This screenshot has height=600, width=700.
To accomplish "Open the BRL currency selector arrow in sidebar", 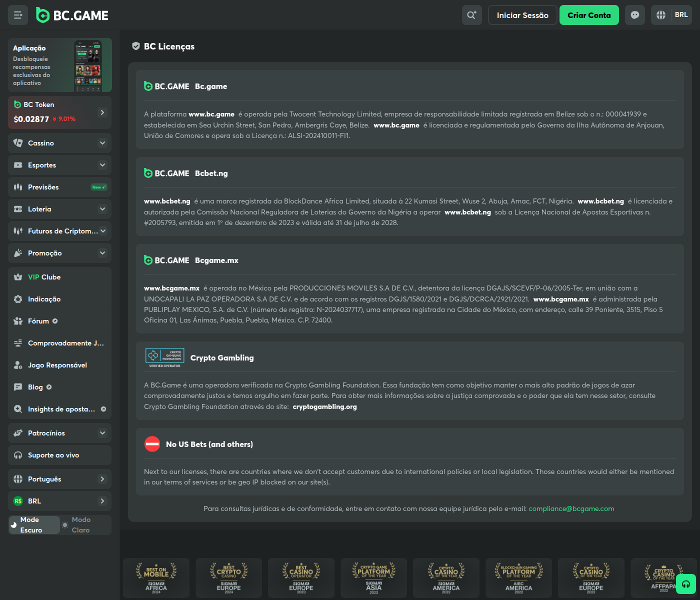I will pyautogui.click(x=102, y=501).
